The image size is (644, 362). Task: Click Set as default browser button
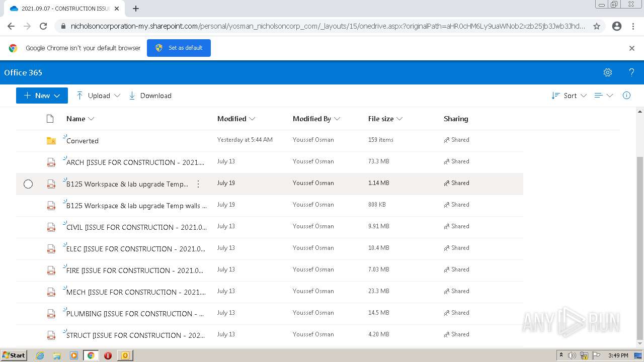tap(179, 48)
